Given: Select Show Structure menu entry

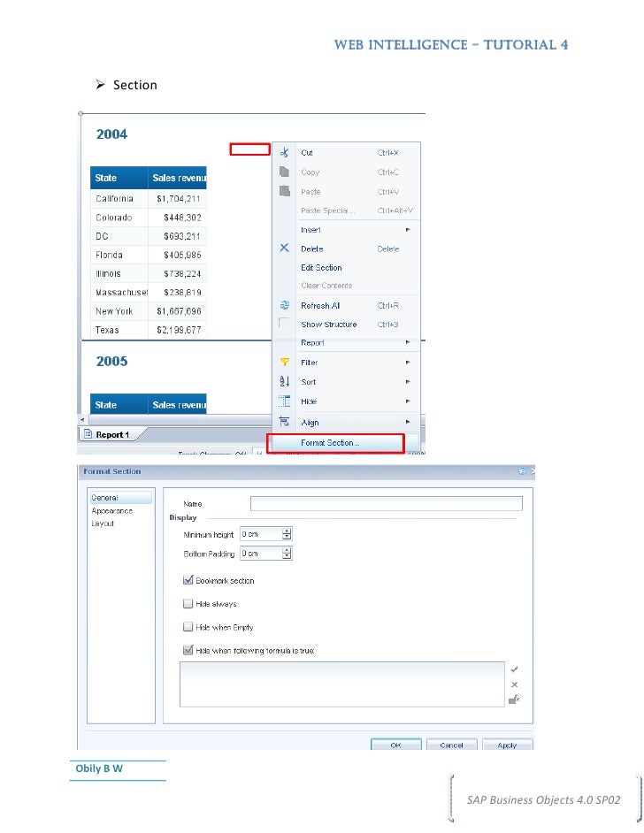Looking at the screenshot, I should click(x=347, y=324).
